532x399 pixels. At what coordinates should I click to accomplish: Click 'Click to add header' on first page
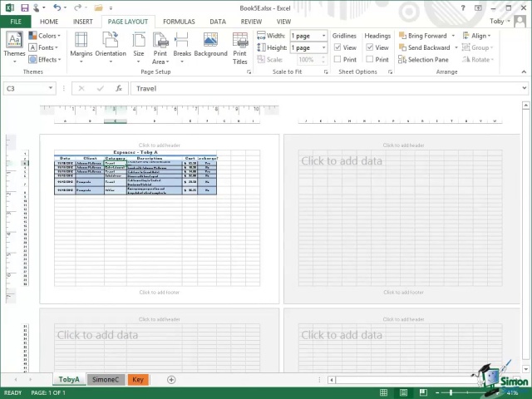tap(160, 145)
